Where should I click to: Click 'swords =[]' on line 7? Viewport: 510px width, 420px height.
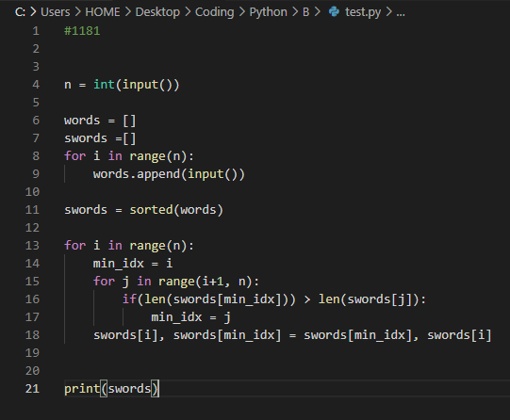100,138
